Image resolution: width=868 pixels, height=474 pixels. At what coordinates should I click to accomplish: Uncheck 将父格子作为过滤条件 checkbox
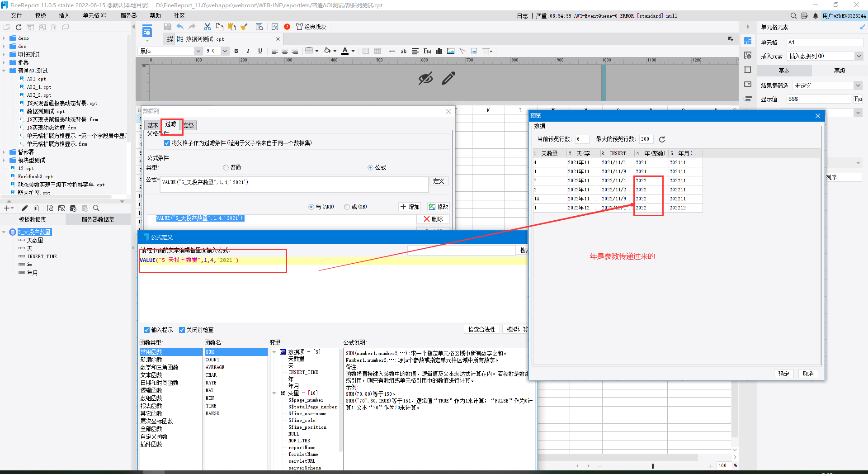pyautogui.click(x=167, y=143)
